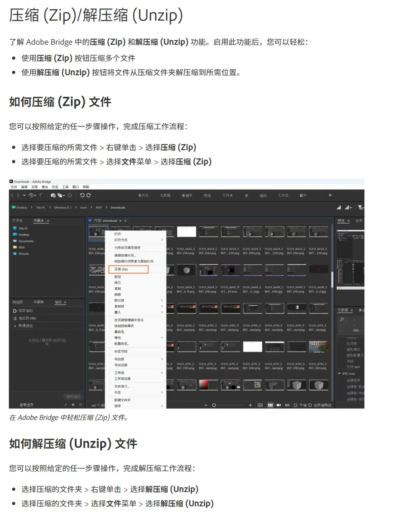Click the boomerang return icon in toolbar
The width and height of the screenshot is (420, 513).
[41, 195]
